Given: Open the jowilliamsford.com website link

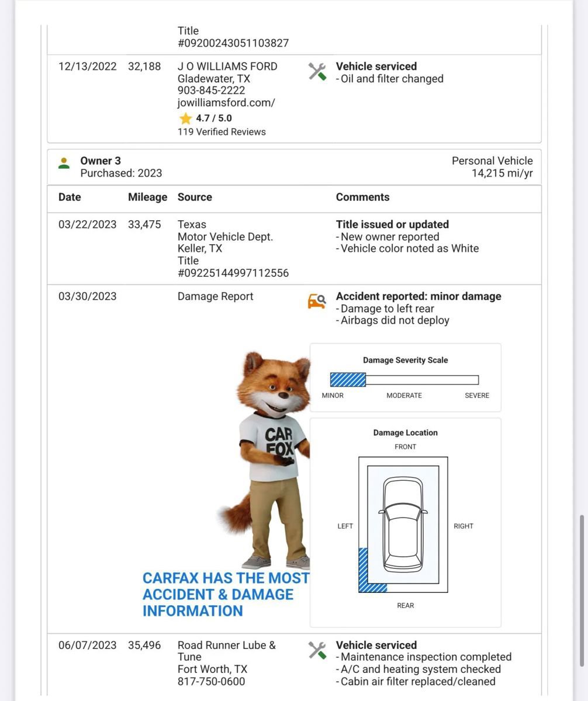Looking at the screenshot, I should (x=226, y=103).
